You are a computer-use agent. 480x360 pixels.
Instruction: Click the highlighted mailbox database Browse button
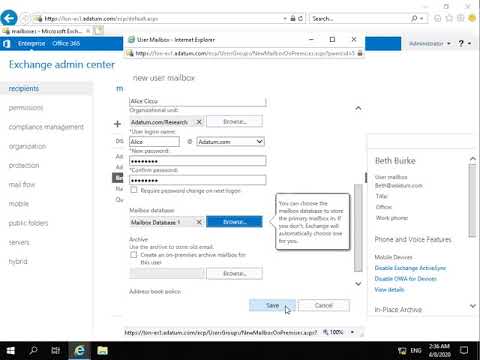pos(234,222)
